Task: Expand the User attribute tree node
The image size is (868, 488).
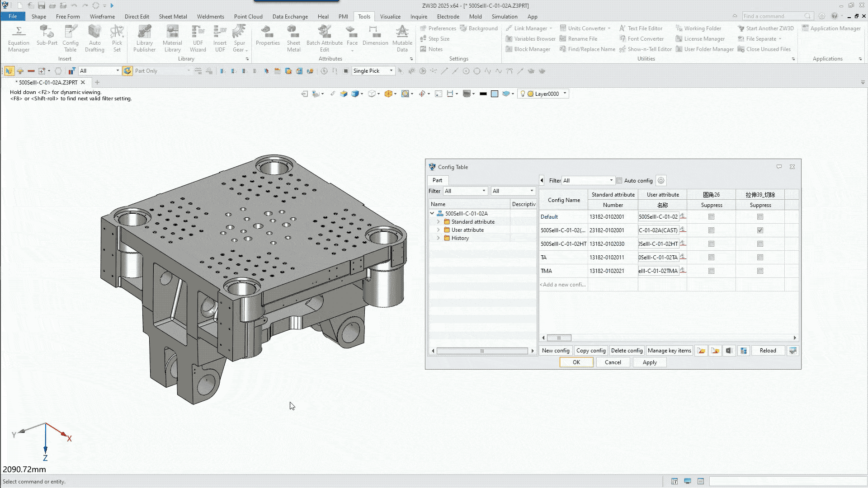Action: tap(439, 230)
